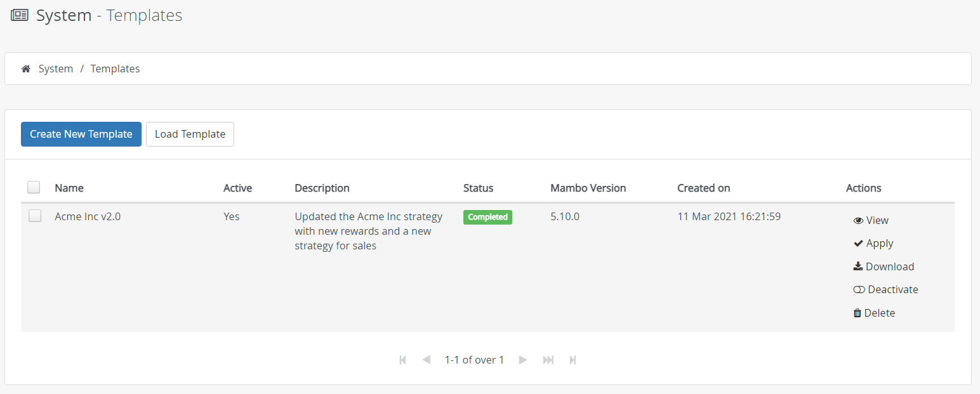Go to System in the breadcrumb

tap(56, 69)
